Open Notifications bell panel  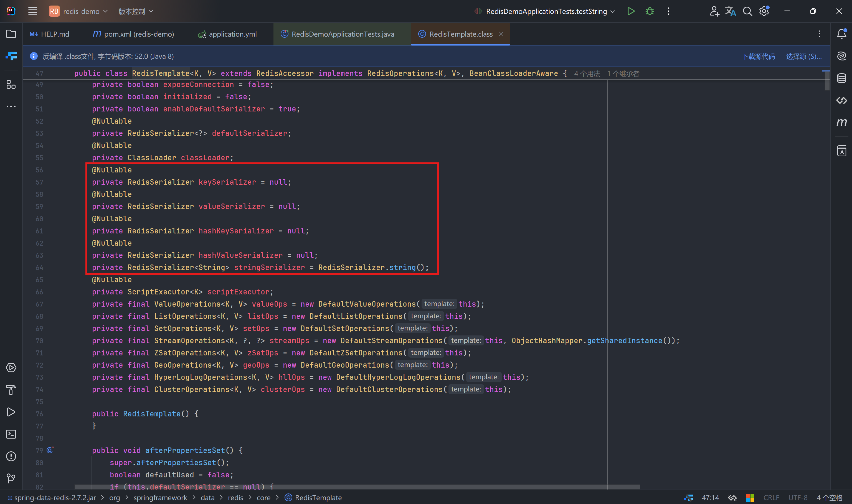pyautogui.click(x=841, y=34)
